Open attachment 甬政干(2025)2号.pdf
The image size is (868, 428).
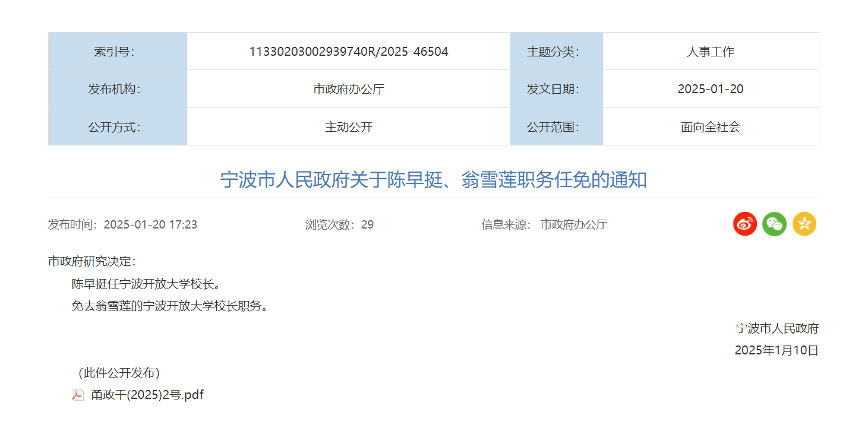click(x=147, y=395)
